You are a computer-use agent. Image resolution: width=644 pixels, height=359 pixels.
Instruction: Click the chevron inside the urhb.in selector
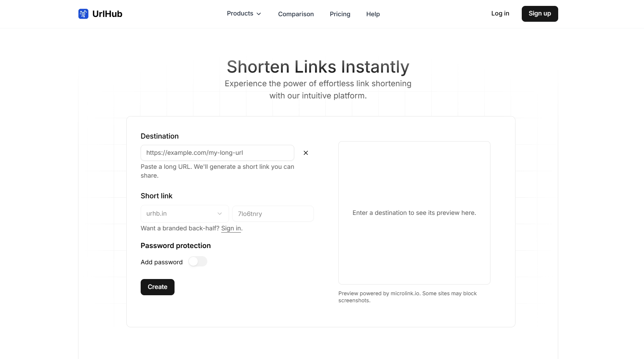pyautogui.click(x=219, y=214)
